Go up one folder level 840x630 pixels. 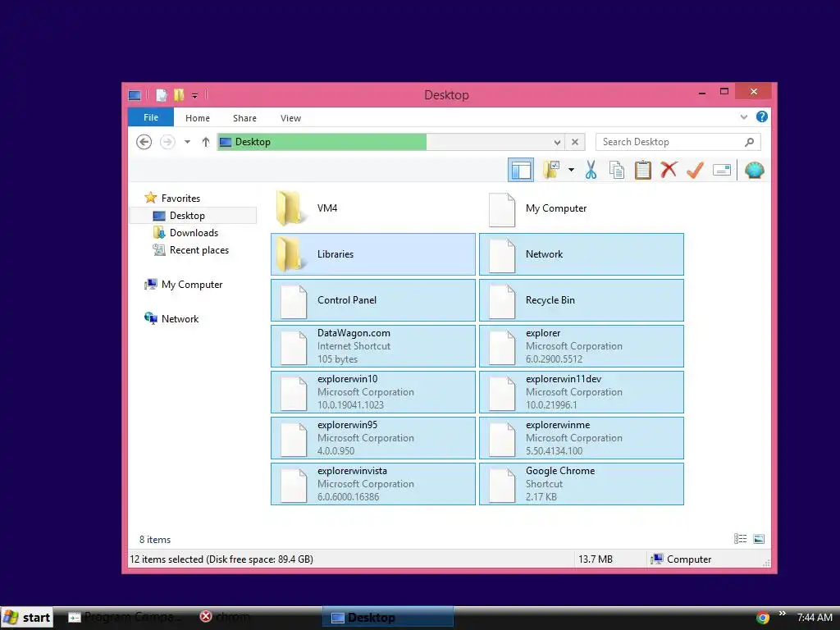click(x=206, y=142)
